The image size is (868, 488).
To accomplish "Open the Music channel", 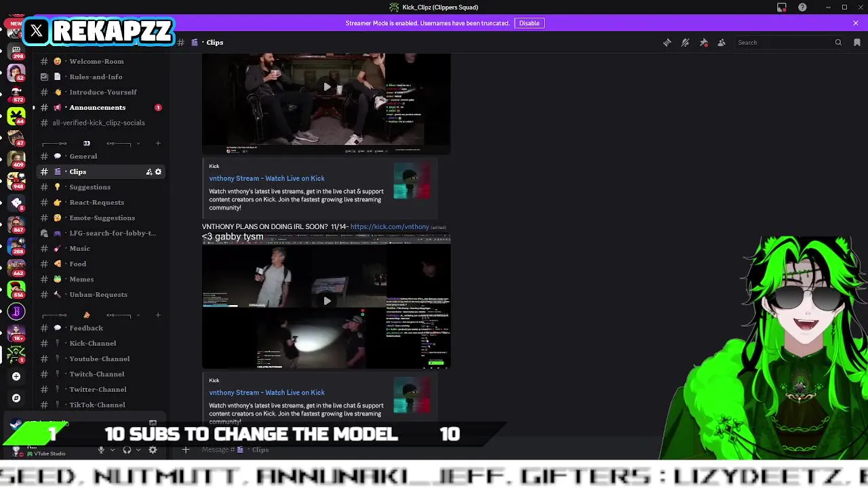I will 100,249.
